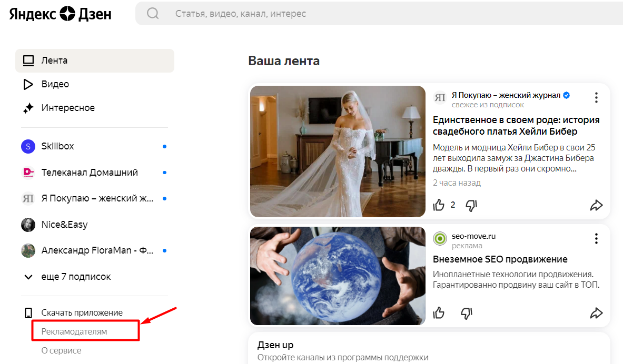Open three-dot menu on seo-move.ru ad
The width and height of the screenshot is (623, 364).
click(596, 238)
